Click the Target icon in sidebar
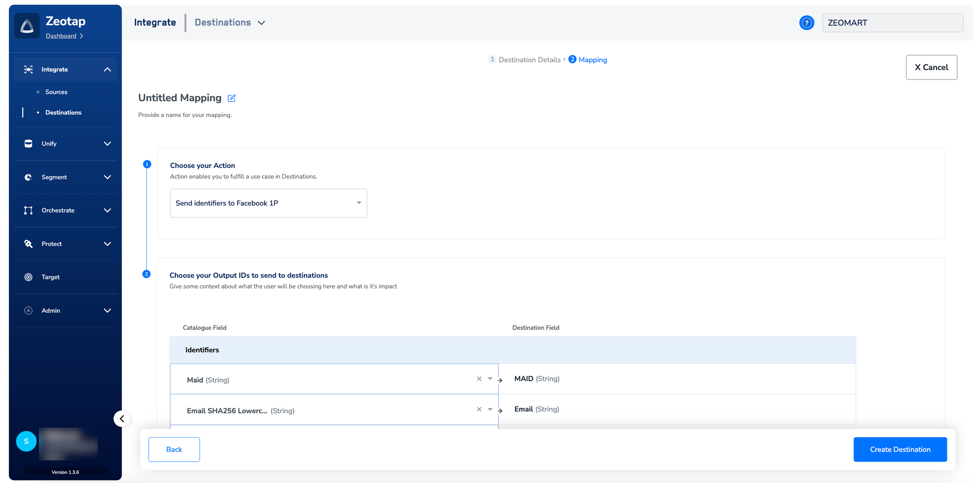Screen dimensions: 980x483 point(29,277)
